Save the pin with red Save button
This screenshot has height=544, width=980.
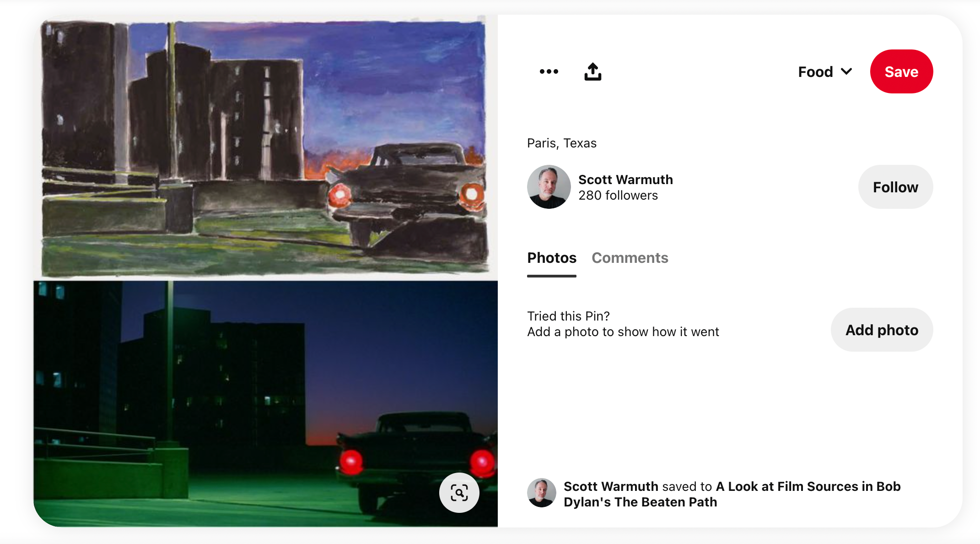point(901,71)
